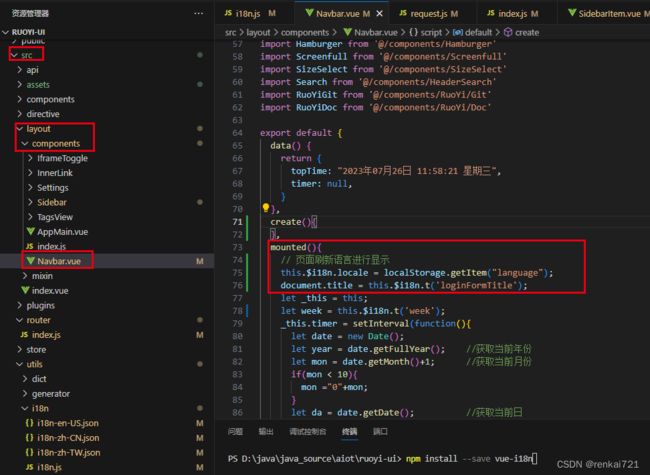Click the default symbol icon in breadcrumb
The height and width of the screenshot is (475, 650).
[458, 32]
